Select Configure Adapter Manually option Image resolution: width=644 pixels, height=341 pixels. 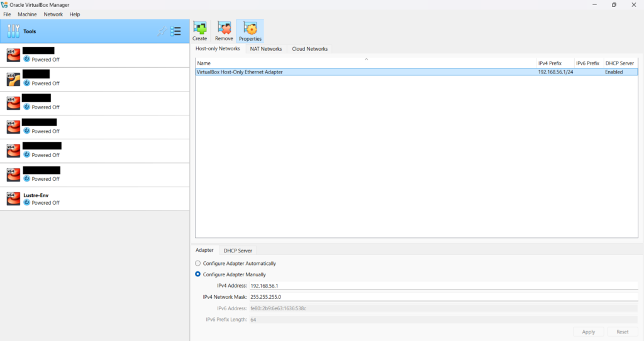tap(199, 274)
